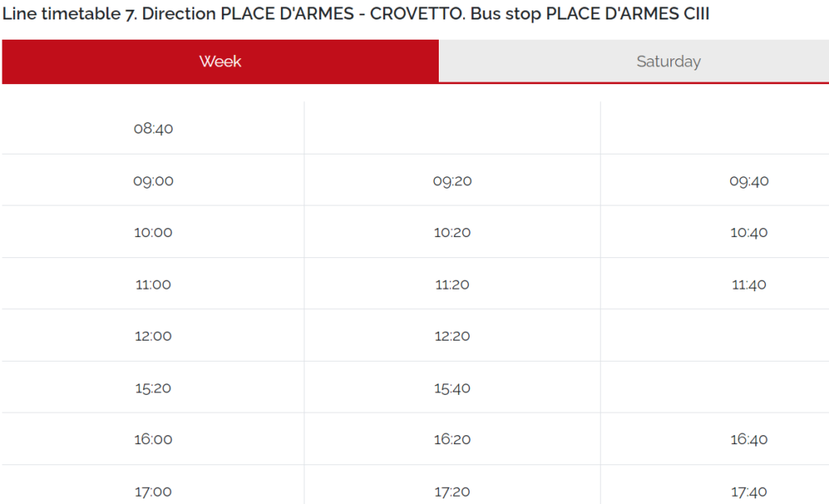
Task: Click the 17:40 departure time
Action: (x=750, y=491)
